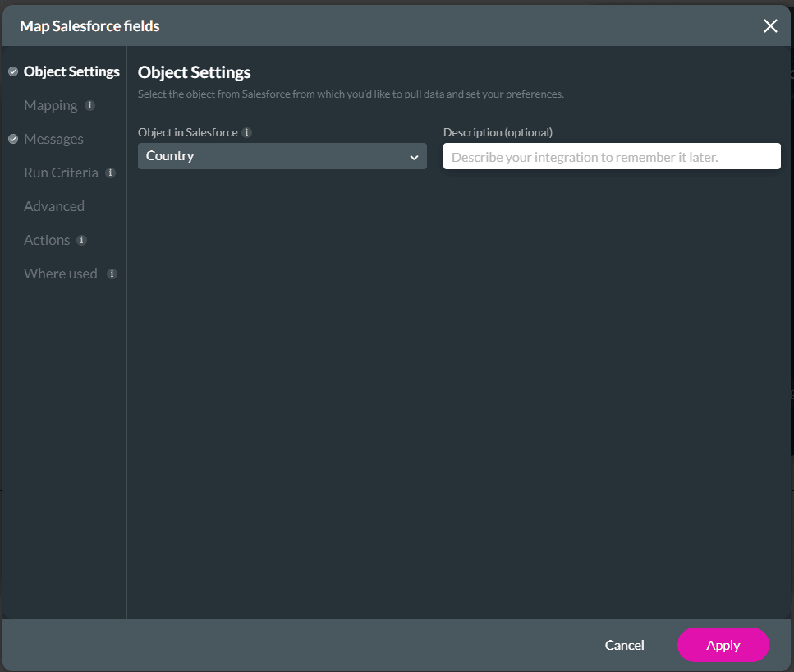View the Where used section
Viewport: 794px width, 672px height.
pos(60,274)
